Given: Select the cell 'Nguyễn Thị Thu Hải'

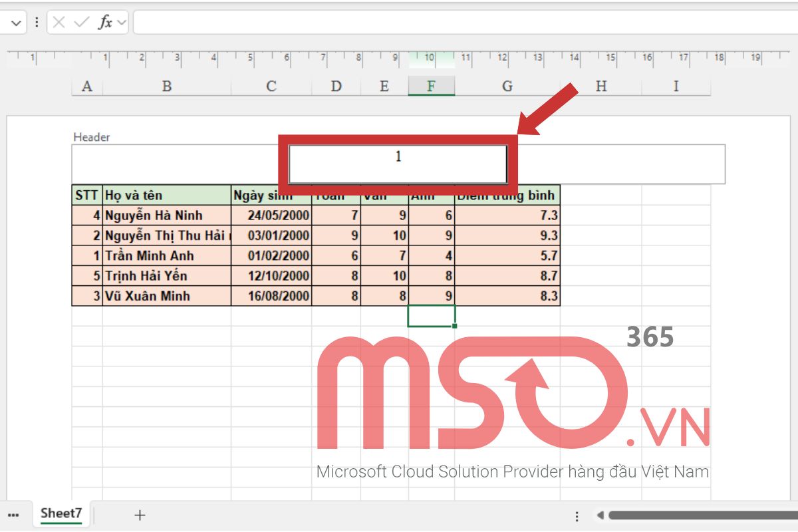Looking at the screenshot, I should (167, 235).
